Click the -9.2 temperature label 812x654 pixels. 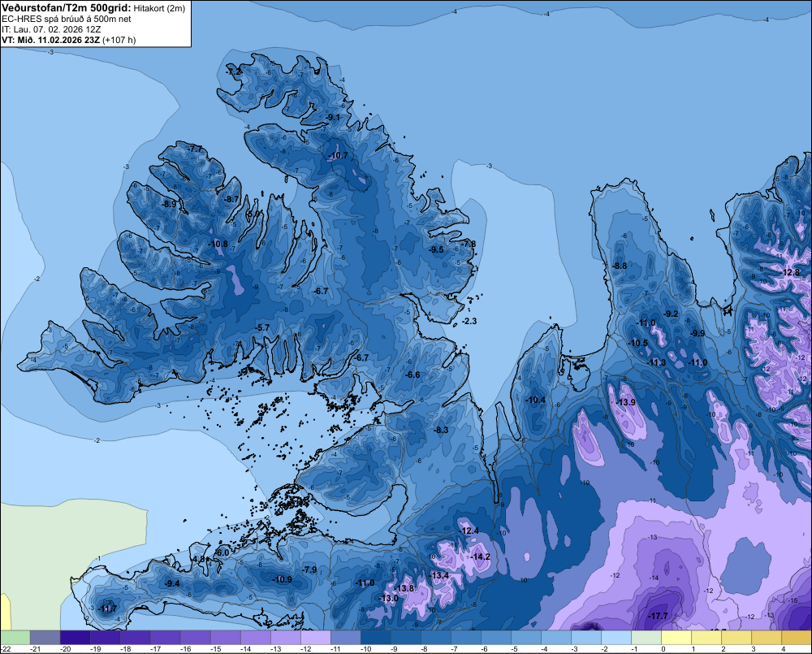[x=671, y=314]
